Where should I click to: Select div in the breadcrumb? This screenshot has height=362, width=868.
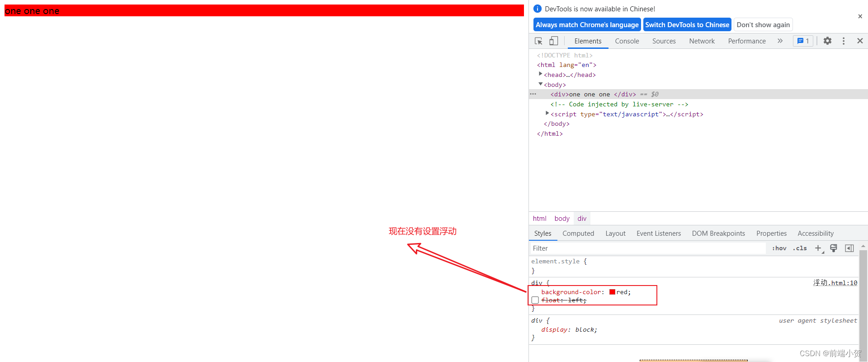coord(582,219)
